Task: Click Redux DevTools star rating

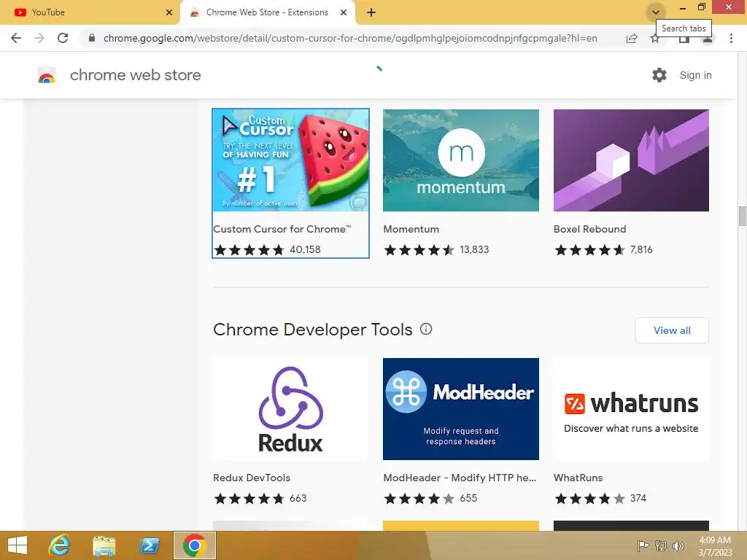Action: pos(249,499)
